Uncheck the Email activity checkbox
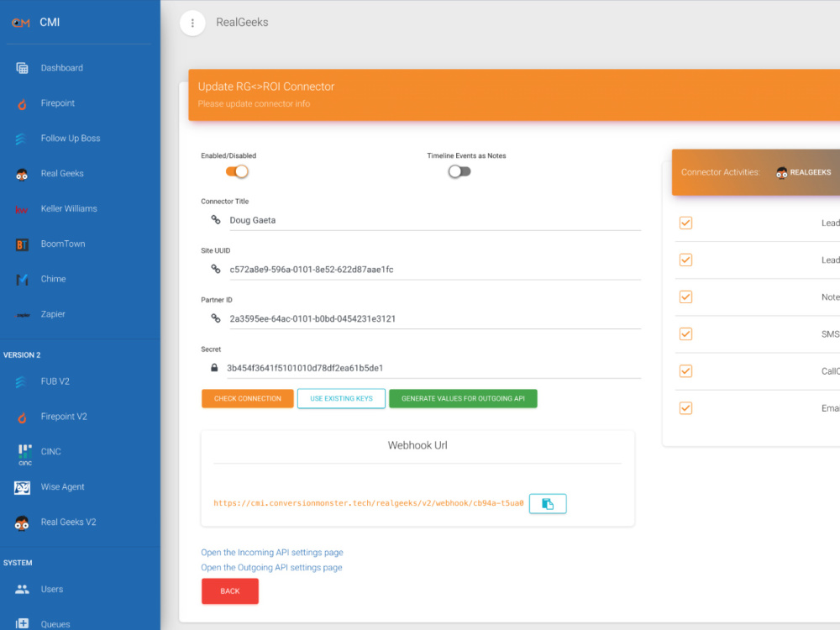Viewport: 840px width, 630px height. (x=685, y=408)
